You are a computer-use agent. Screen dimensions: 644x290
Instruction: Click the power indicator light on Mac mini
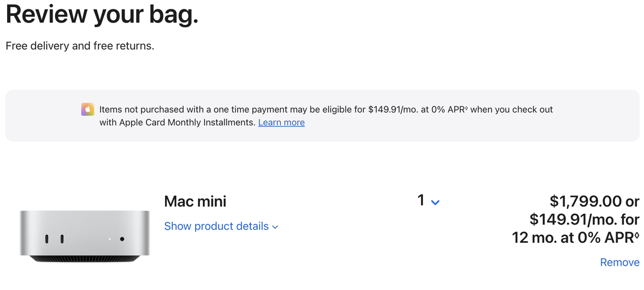click(x=110, y=239)
